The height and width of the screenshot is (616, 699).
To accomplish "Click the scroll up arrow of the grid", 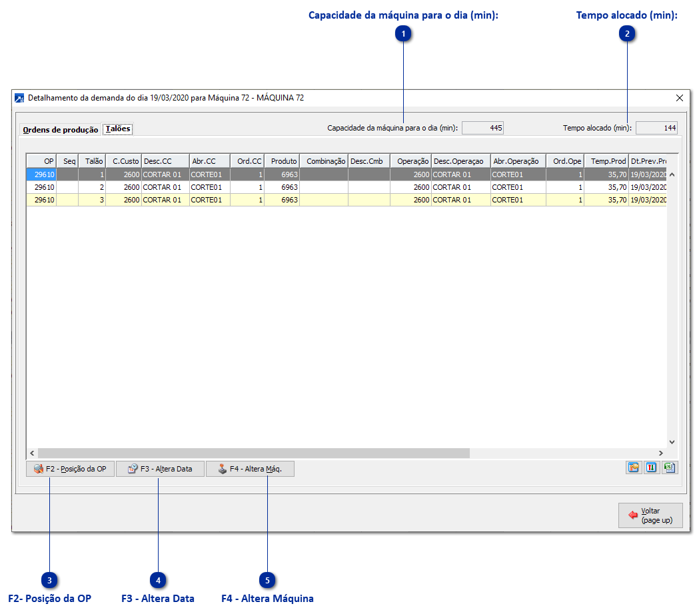I will [672, 174].
